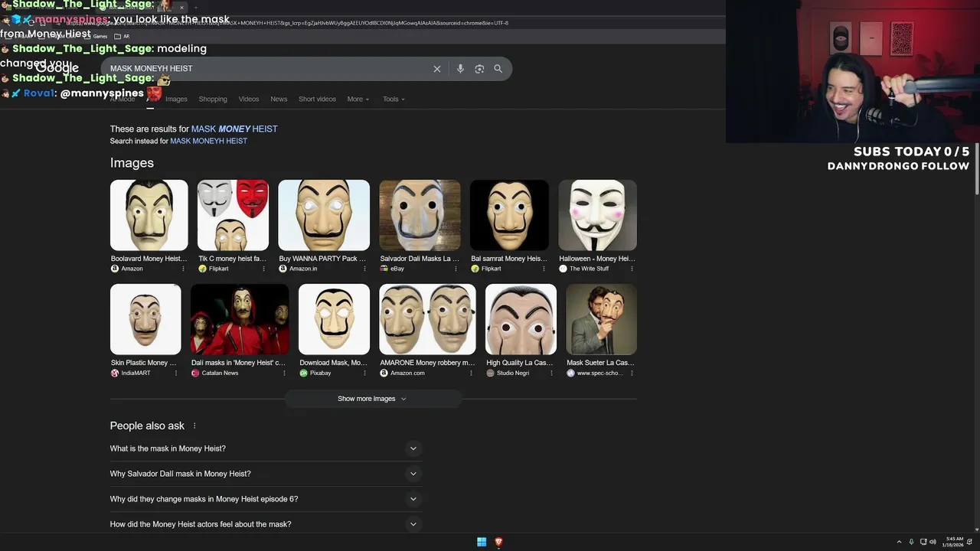This screenshot has width=980, height=551.
Task: Open the Tik C three-mask Flipkart thumbnail
Action: [x=233, y=215]
